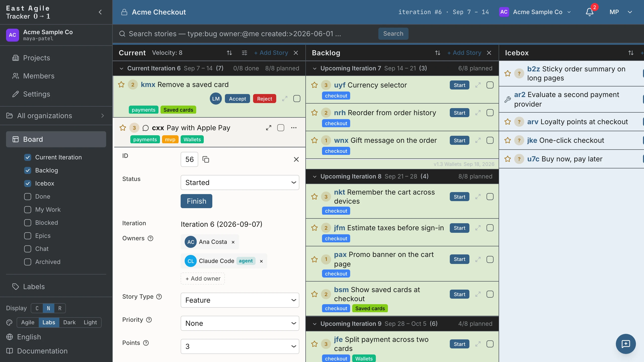Star the kmx Remove a saved card story
644x362 pixels.
pos(121,84)
